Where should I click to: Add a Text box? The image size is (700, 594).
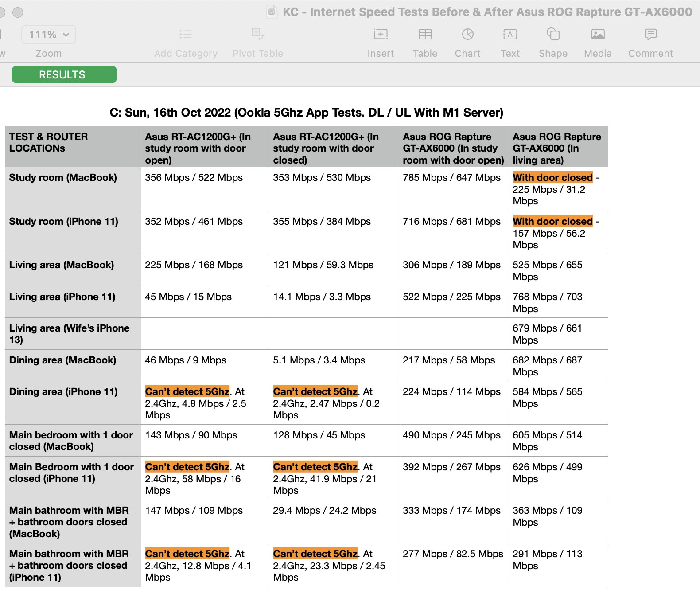click(510, 34)
